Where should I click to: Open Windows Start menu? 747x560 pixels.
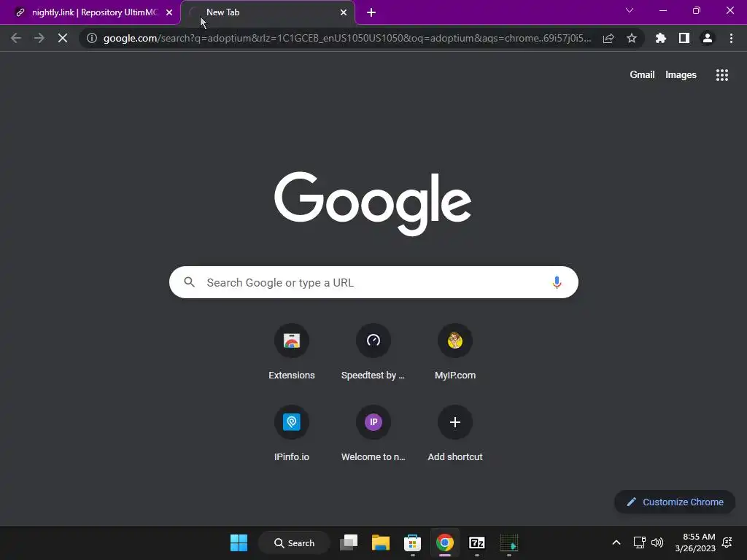[x=239, y=542]
